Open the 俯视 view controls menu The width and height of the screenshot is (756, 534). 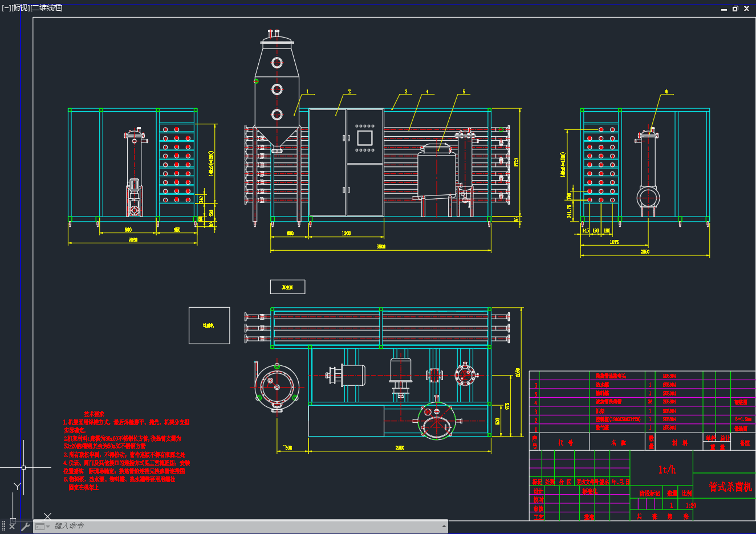[21, 7]
